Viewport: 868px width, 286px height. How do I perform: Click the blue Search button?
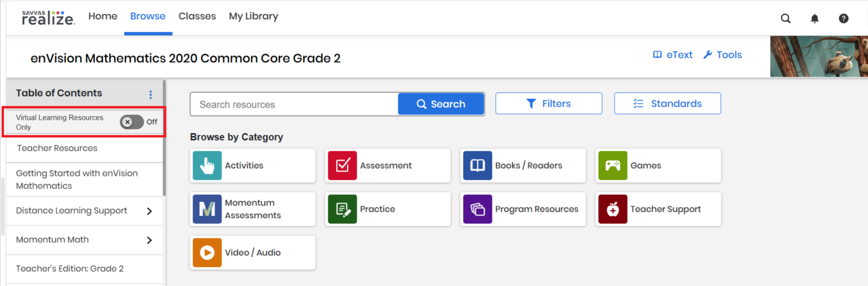coord(441,104)
